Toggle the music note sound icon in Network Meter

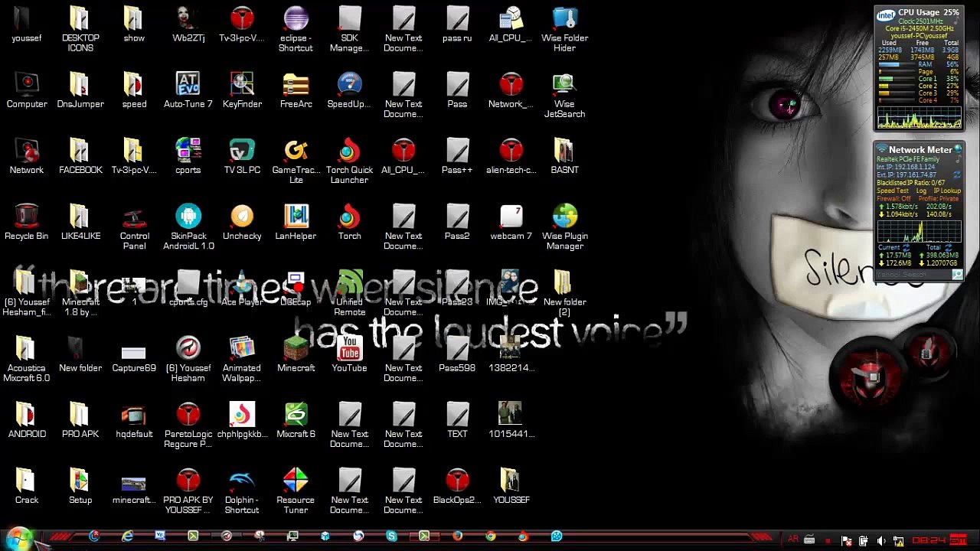coord(958,158)
